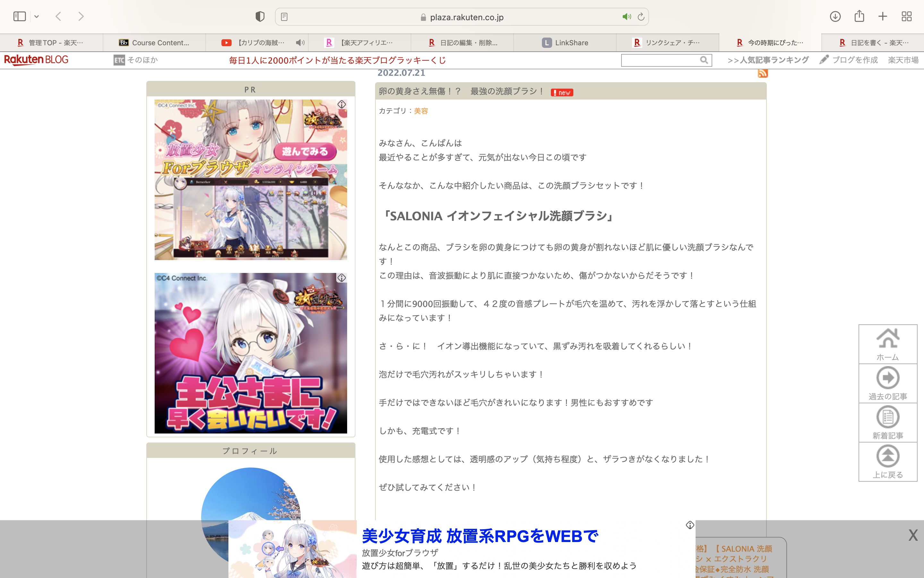924x578 pixels.
Task: Open the 主公さまに早く会いたいです ad image
Action: (x=251, y=353)
